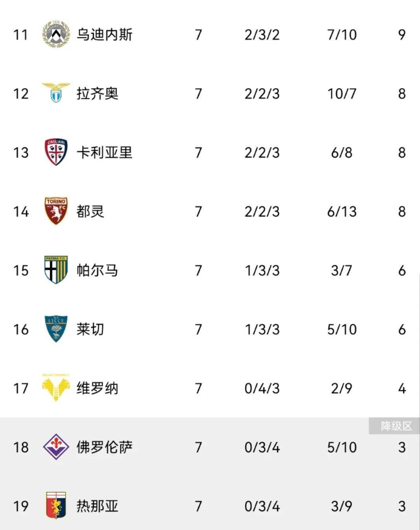Select the Lecce team badge
The width and height of the screenshot is (420, 530).
[x=56, y=329]
